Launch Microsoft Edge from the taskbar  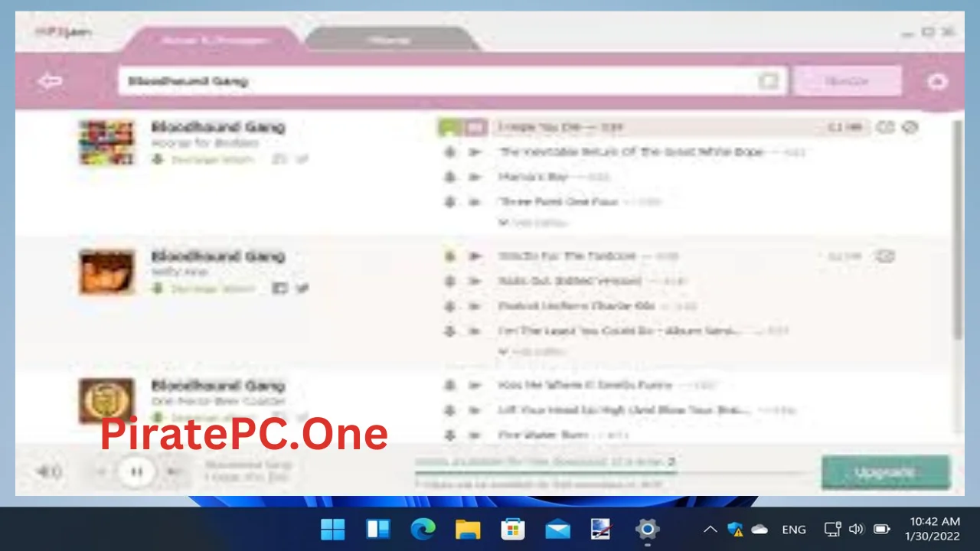pos(423,529)
